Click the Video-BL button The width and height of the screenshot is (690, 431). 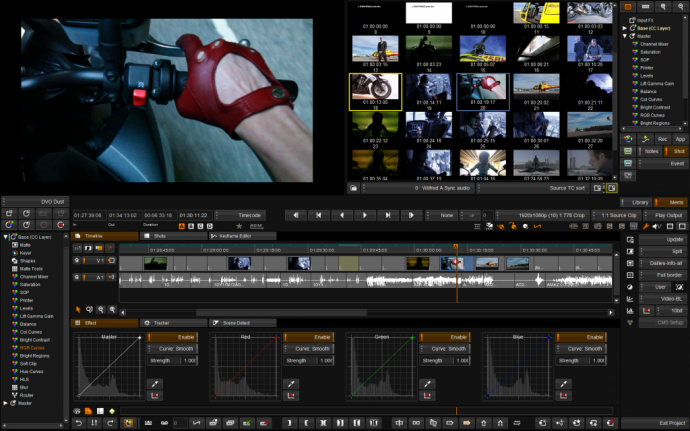663,299
